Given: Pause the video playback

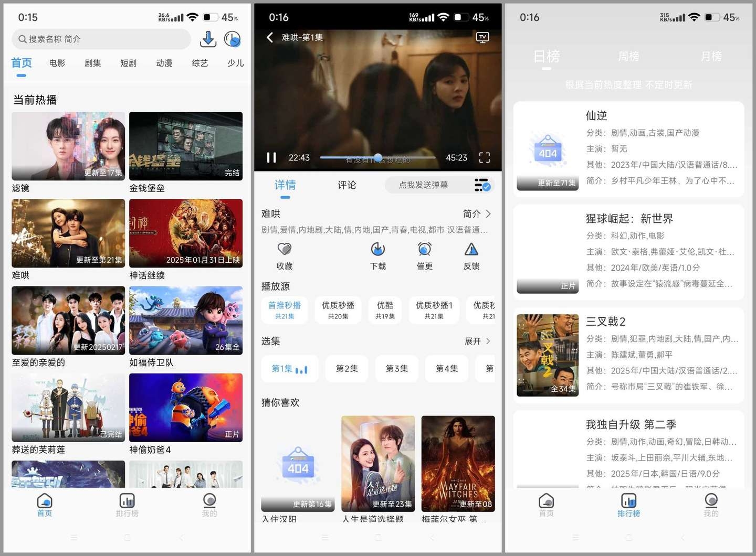Looking at the screenshot, I should click(x=271, y=157).
